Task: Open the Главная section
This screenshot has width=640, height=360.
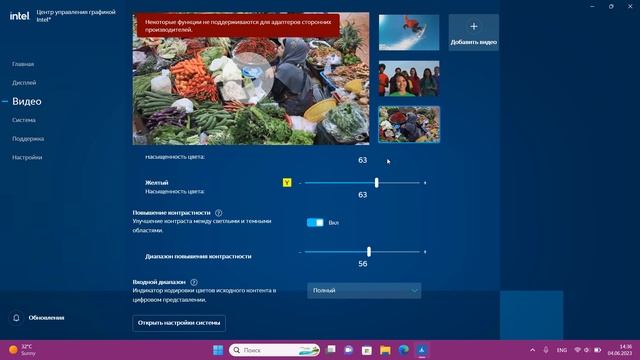Action: (23, 64)
